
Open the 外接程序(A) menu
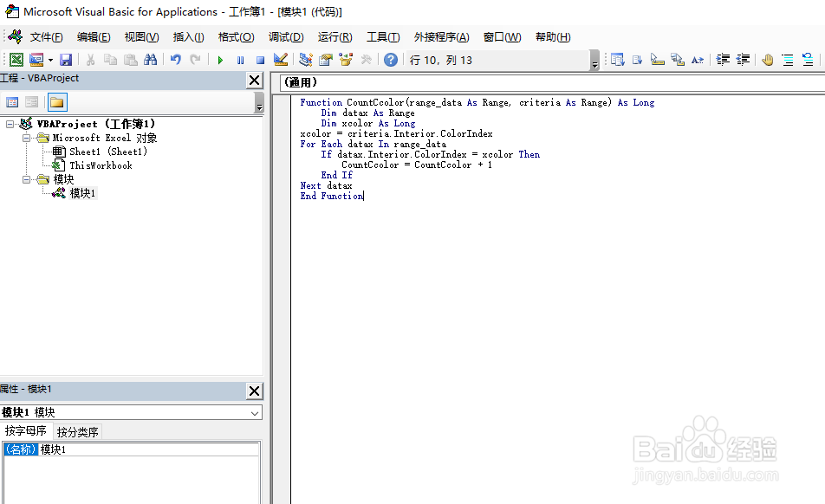(441, 36)
